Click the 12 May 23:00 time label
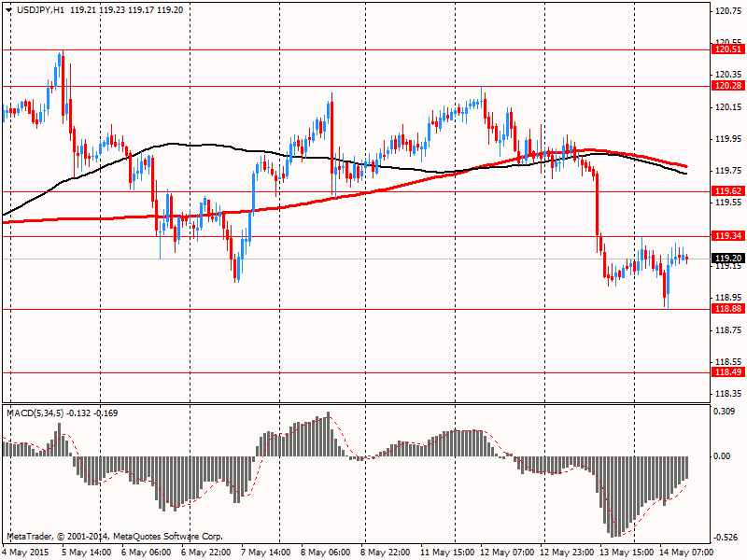 click(567, 553)
